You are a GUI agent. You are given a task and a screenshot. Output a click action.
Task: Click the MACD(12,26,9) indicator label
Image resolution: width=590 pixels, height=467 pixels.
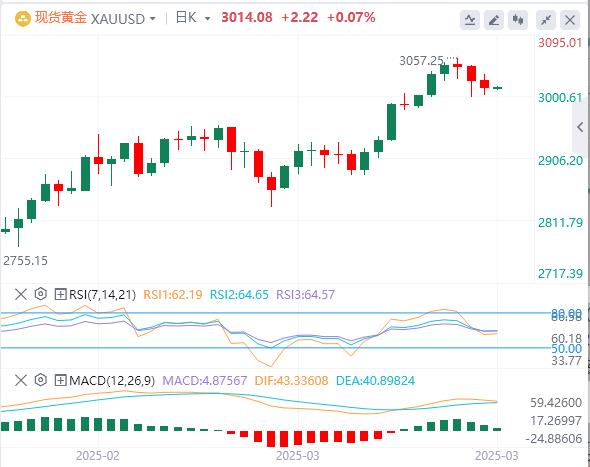click(112, 380)
